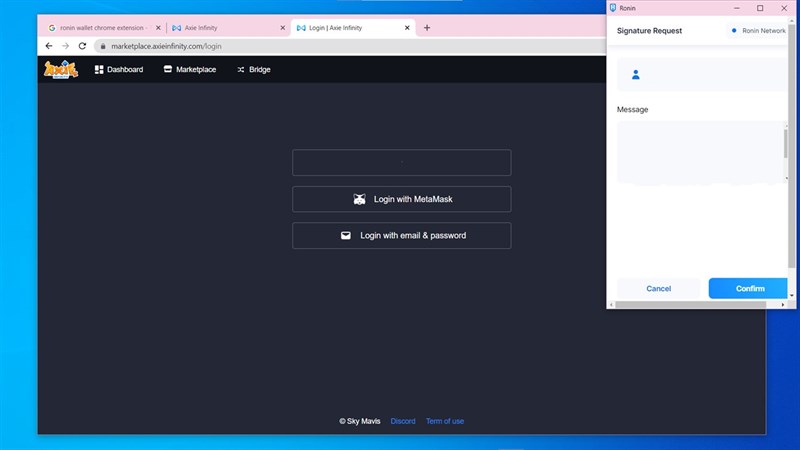Cancel the Ronin signature request
The width and height of the screenshot is (800, 450).
tap(658, 288)
